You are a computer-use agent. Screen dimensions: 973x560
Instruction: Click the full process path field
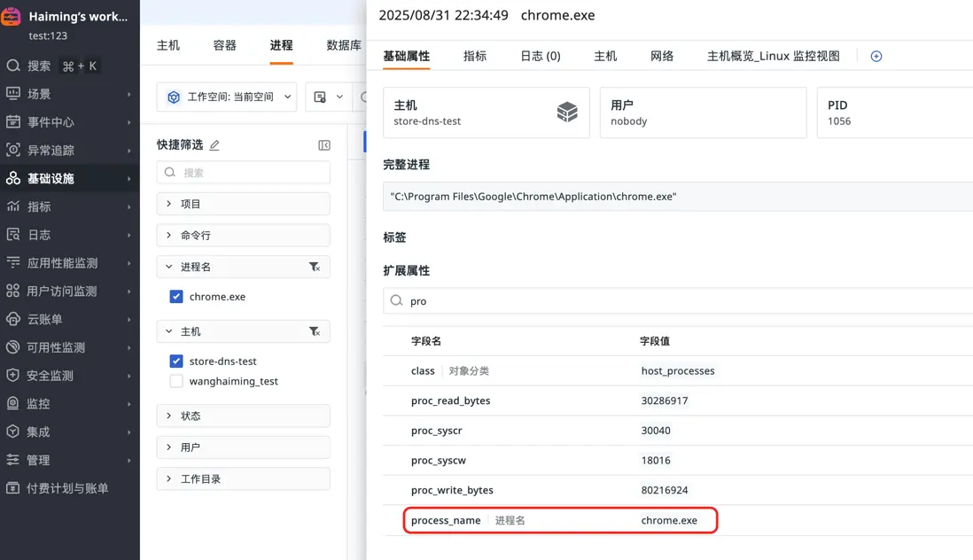click(678, 197)
